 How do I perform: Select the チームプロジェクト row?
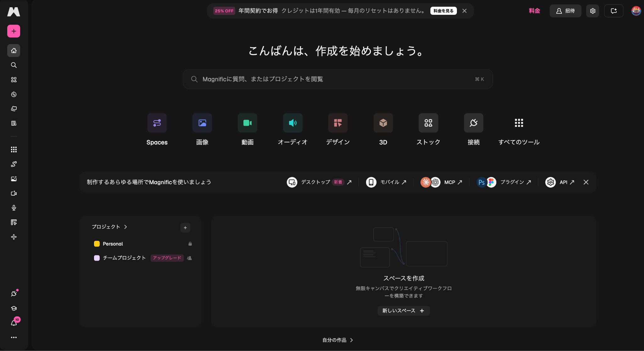(143, 258)
